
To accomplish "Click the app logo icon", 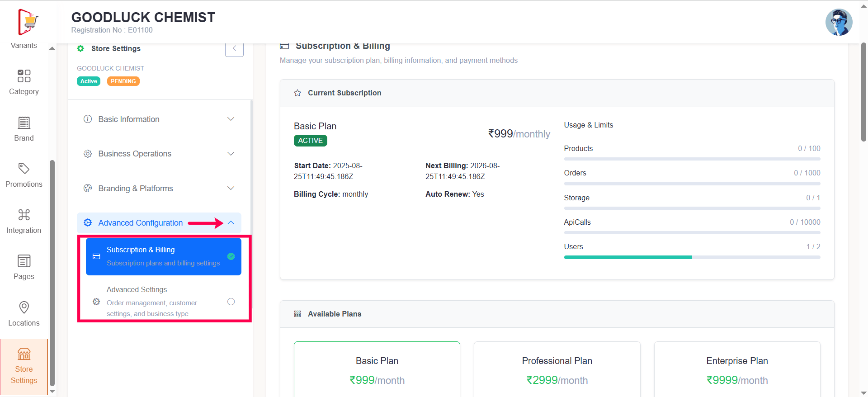I will coord(28,22).
